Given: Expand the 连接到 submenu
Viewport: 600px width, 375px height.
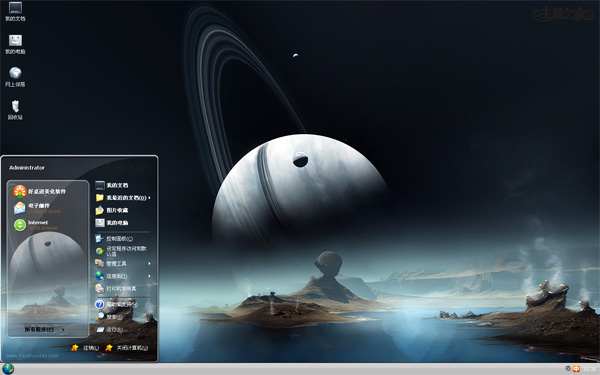Looking at the screenshot, I should tap(122, 276).
